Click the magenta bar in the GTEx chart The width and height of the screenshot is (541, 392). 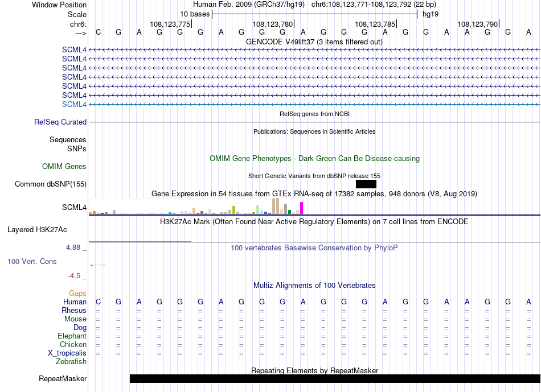pyautogui.click(x=302, y=208)
